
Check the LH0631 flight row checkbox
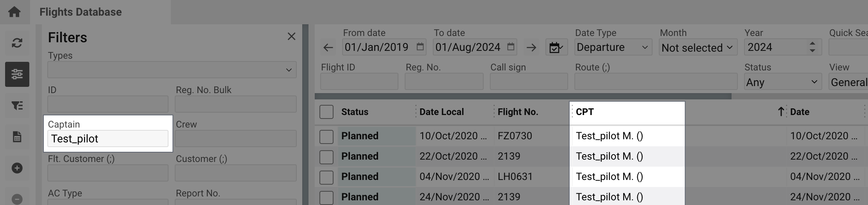[x=326, y=177]
